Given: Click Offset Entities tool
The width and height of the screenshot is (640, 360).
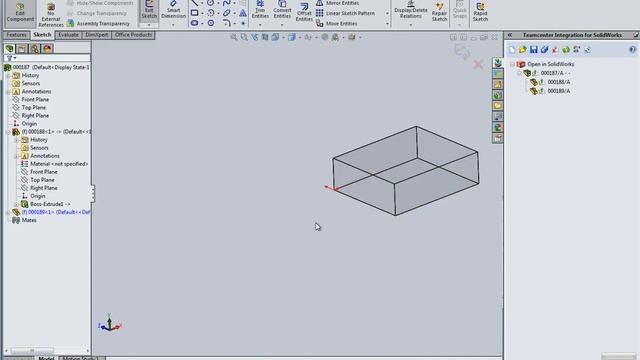Looking at the screenshot, I should pos(304,12).
